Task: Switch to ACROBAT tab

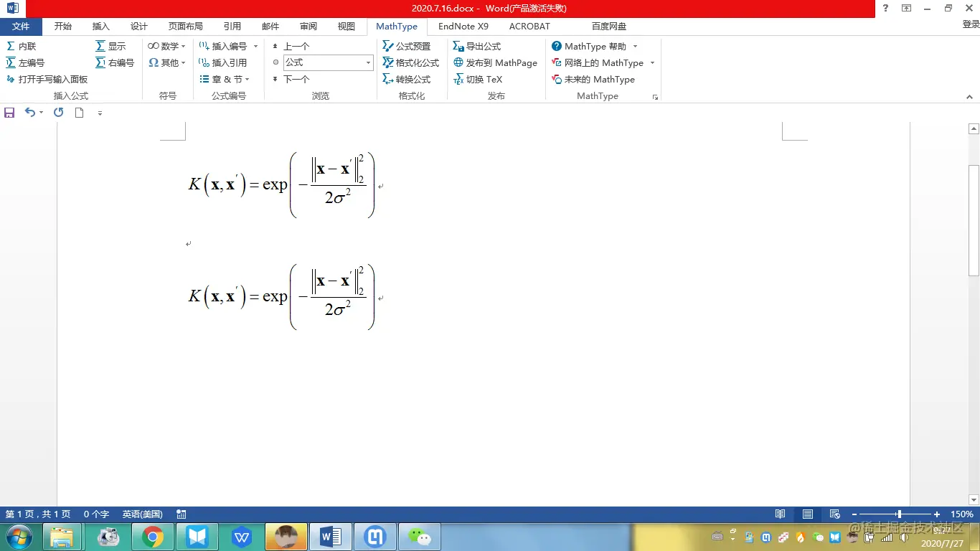Action: pos(529,27)
